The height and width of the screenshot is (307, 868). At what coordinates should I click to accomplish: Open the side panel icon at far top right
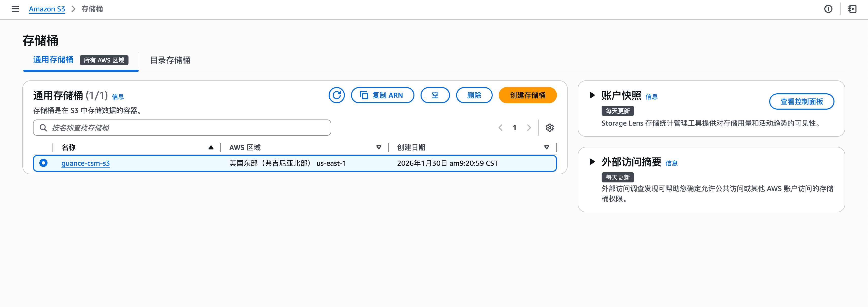pos(852,9)
